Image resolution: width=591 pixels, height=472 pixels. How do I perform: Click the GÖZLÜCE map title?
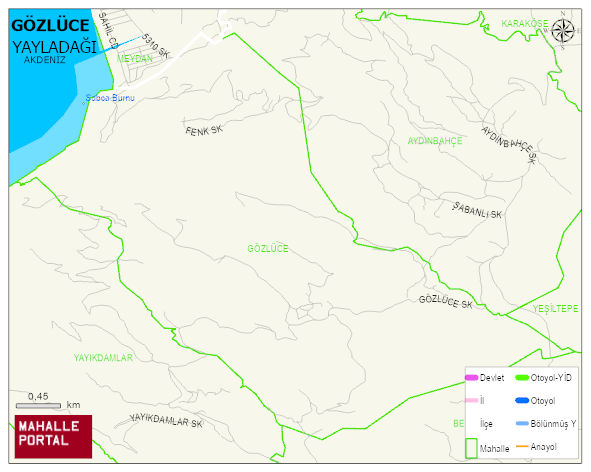50,25
